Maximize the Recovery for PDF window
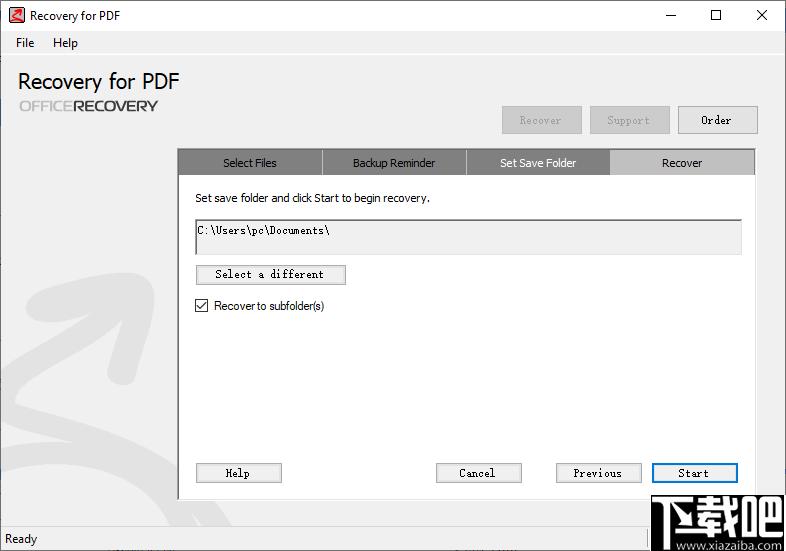The width and height of the screenshot is (786, 551). pyautogui.click(x=716, y=16)
